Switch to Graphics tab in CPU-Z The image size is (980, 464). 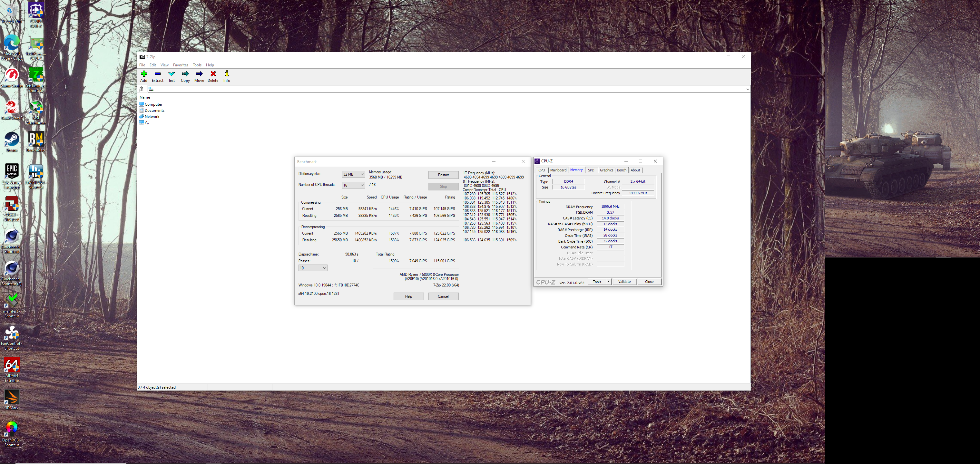click(606, 170)
